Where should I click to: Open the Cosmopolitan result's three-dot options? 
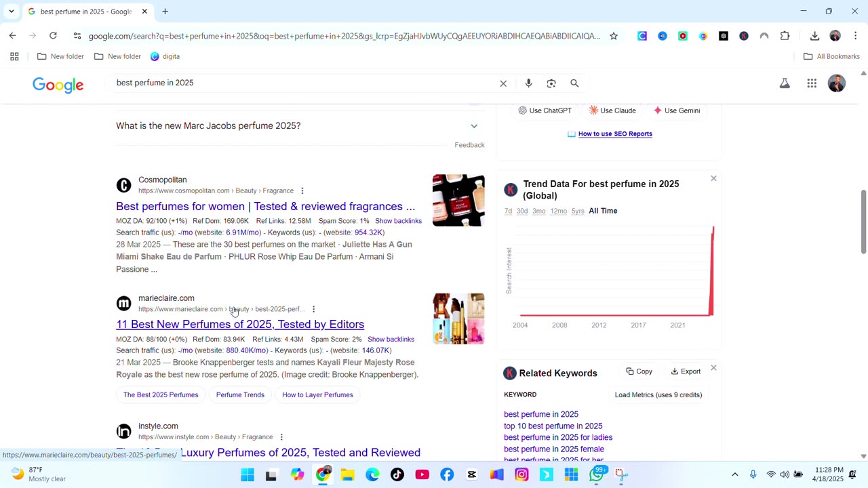pyautogui.click(x=302, y=191)
